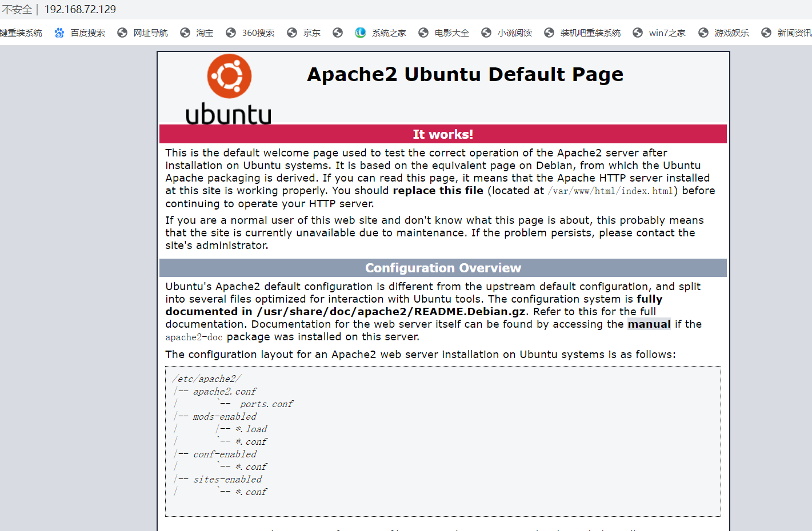Click the *.load line under mods-enabled
The width and height of the screenshot is (812, 531).
click(x=251, y=429)
